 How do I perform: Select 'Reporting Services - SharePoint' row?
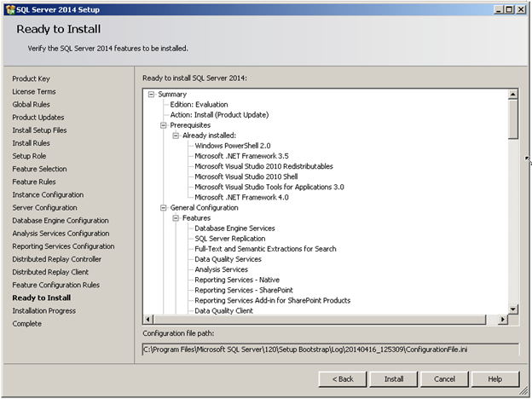(x=244, y=290)
